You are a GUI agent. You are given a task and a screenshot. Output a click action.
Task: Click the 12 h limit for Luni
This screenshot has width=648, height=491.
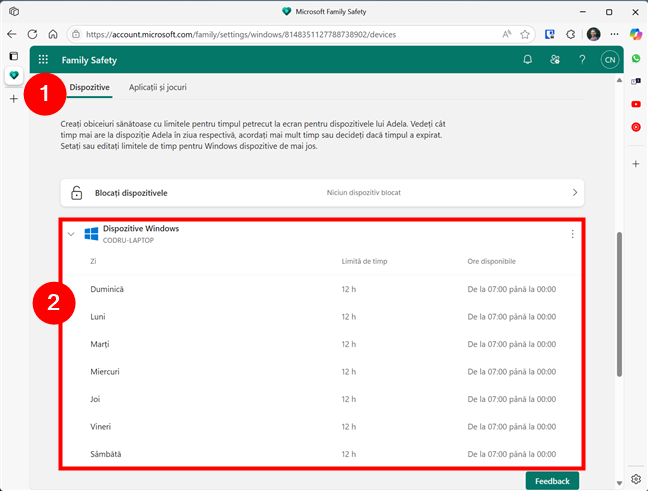348,317
